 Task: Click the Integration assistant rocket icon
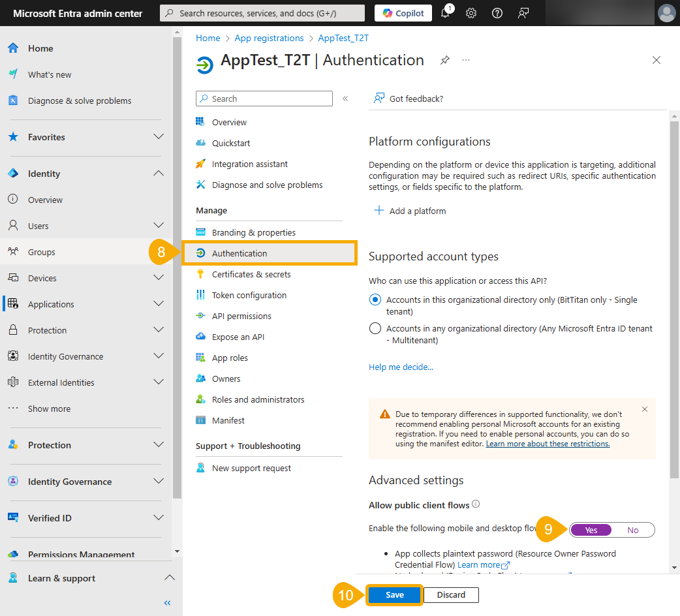pyautogui.click(x=200, y=163)
